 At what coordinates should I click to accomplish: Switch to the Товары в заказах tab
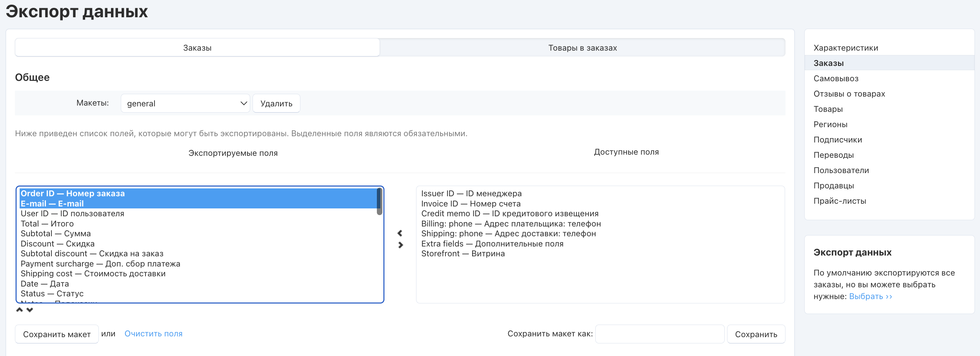pos(582,47)
